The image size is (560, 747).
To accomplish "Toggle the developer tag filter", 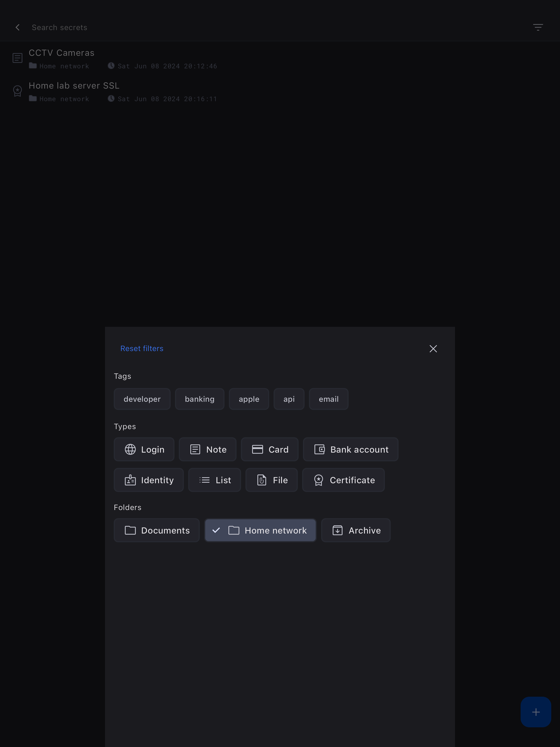I will coord(142,399).
